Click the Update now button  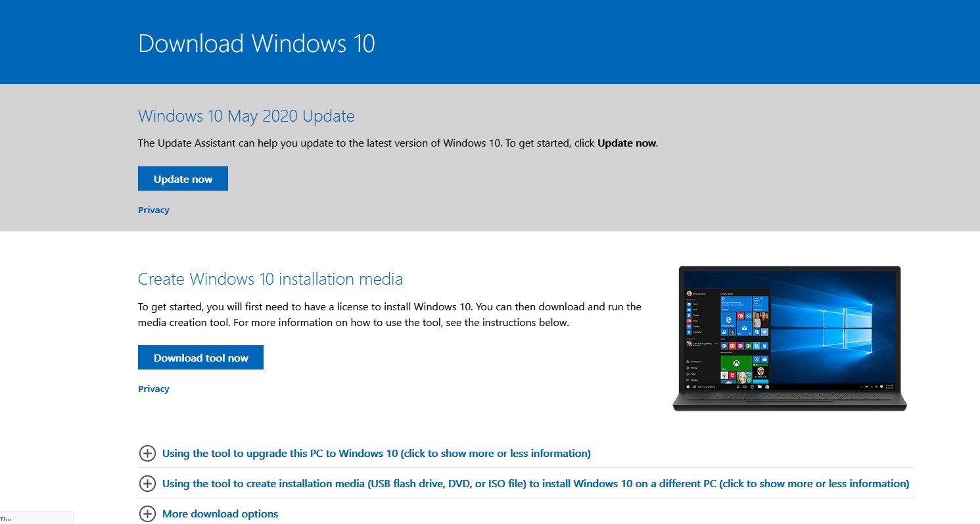click(183, 178)
